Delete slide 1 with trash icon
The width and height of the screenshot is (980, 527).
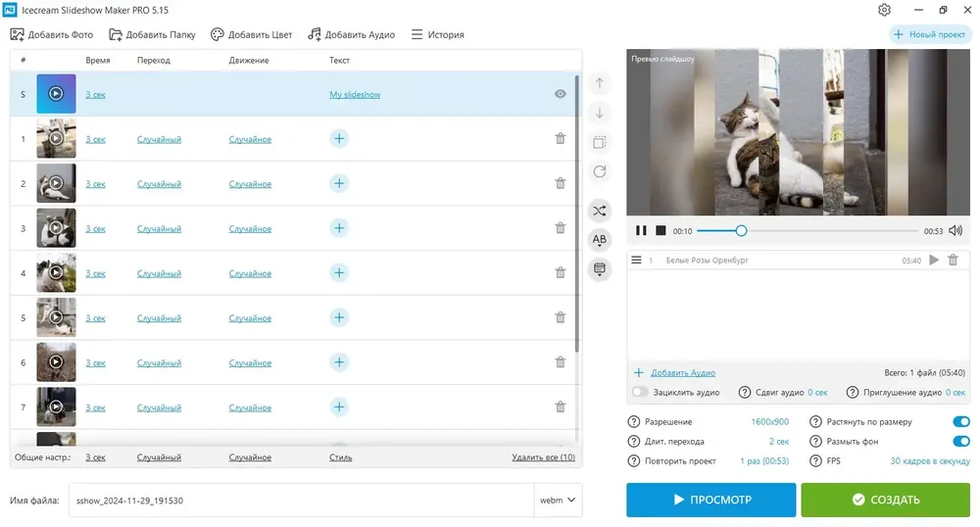click(560, 139)
